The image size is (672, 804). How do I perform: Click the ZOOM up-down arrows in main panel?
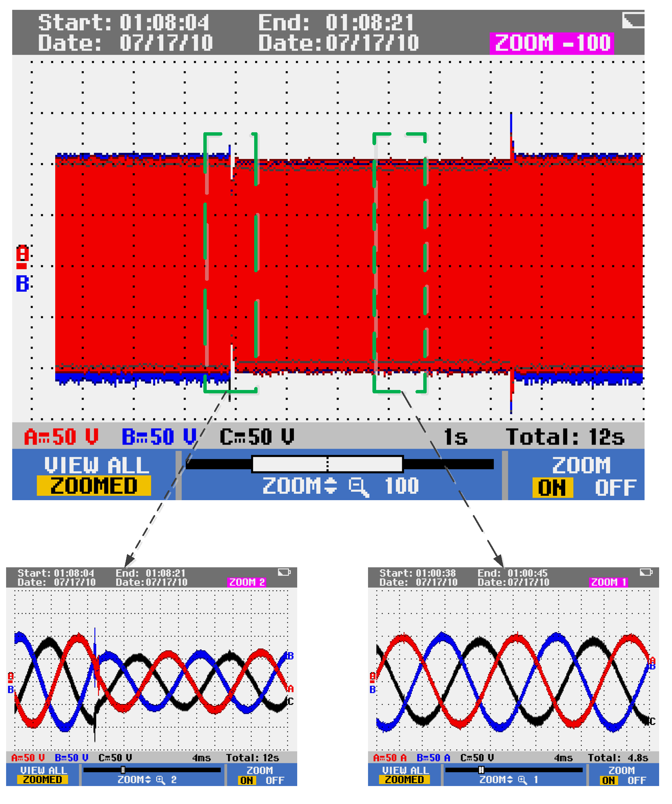click(331, 486)
